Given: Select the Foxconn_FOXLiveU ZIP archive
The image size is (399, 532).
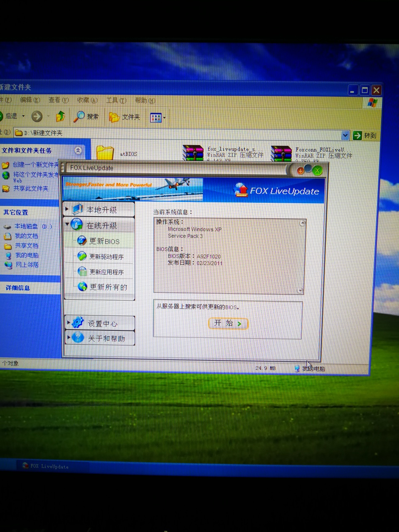Looking at the screenshot, I should [x=312, y=153].
